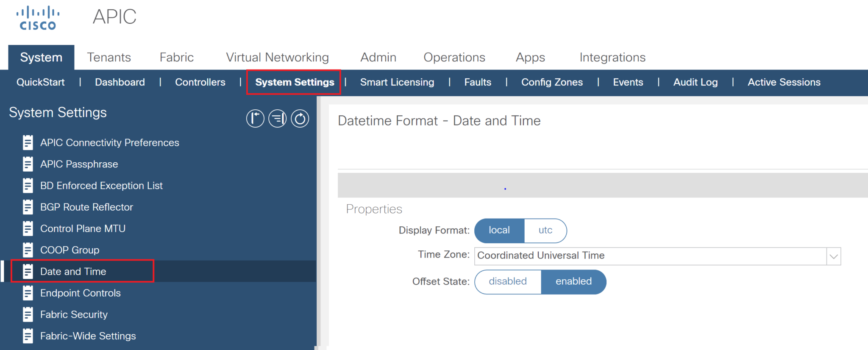868x350 pixels.
Task: Open the System top tab
Action: tap(41, 57)
